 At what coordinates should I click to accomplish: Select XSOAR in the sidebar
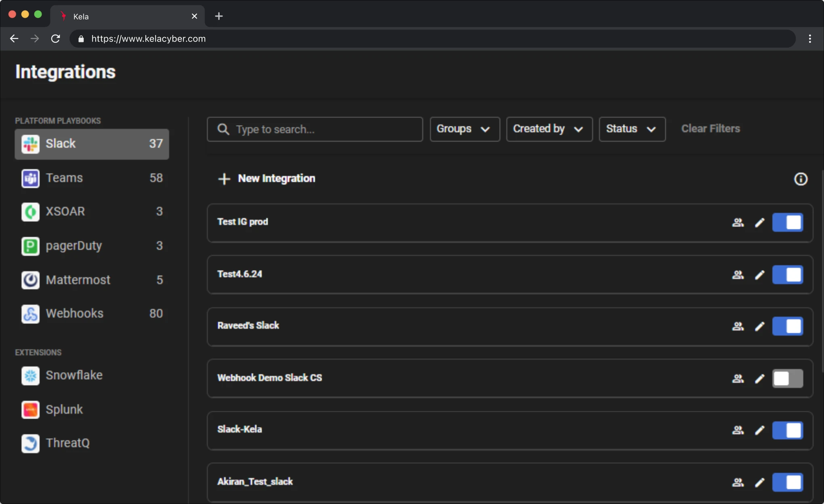[92, 212]
